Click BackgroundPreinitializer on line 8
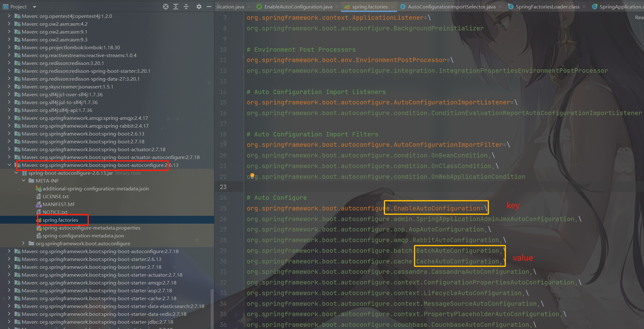 [439, 28]
